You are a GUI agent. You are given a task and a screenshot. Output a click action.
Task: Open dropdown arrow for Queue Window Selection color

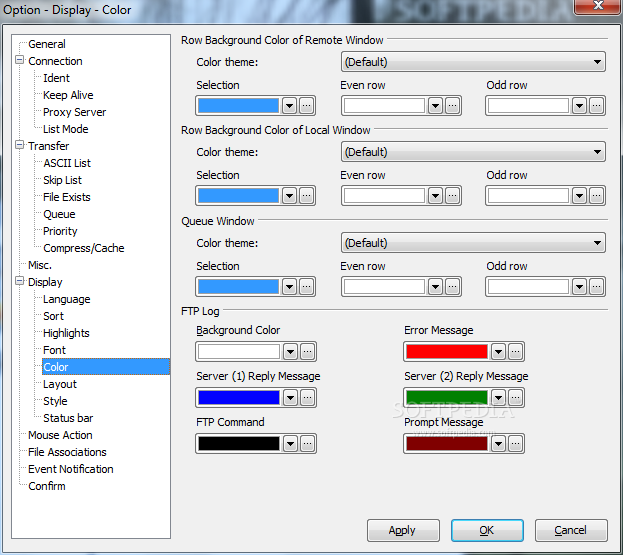pos(290,286)
